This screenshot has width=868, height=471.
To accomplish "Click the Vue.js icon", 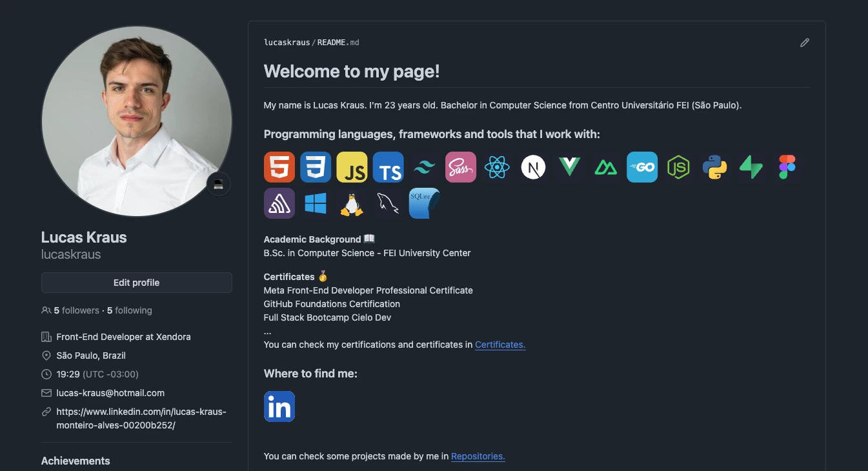I will coord(569,166).
